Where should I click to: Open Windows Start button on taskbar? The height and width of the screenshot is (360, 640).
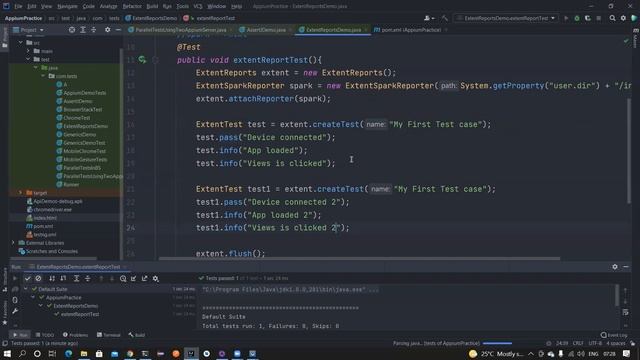tap(7, 353)
